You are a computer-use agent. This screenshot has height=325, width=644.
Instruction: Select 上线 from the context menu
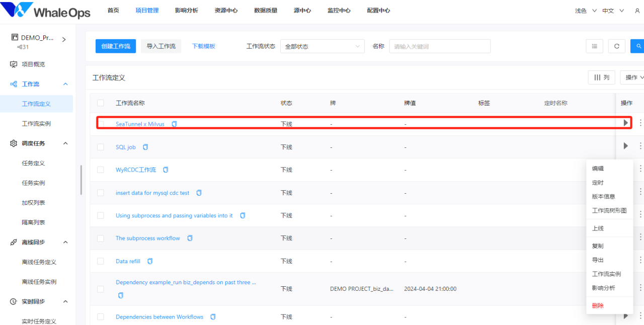598,228
